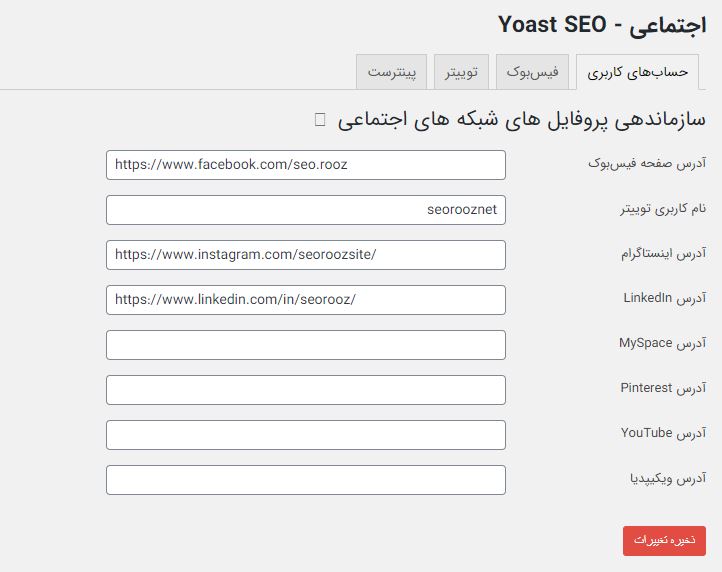The height and width of the screenshot is (572, 722).
Task: Click the Twitter username field containing seorooznet
Action: (306, 210)
